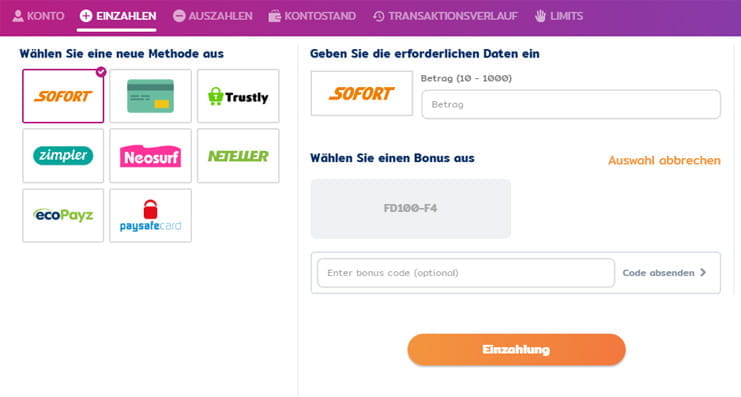741x397 pixels.
Task: Choose the credit card payment icon
Action: [x=150, y=96]
